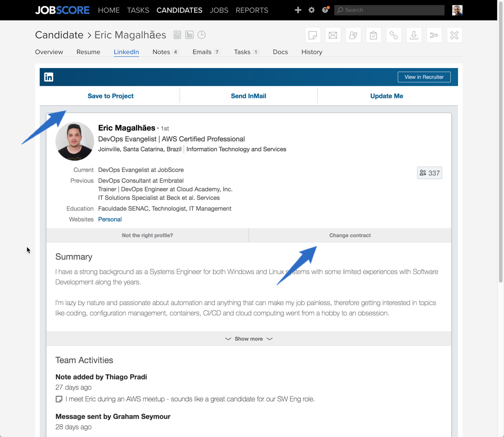Viewport: 504px width, 437px height.
Task: Click Change contract
Action: [350, 235]
